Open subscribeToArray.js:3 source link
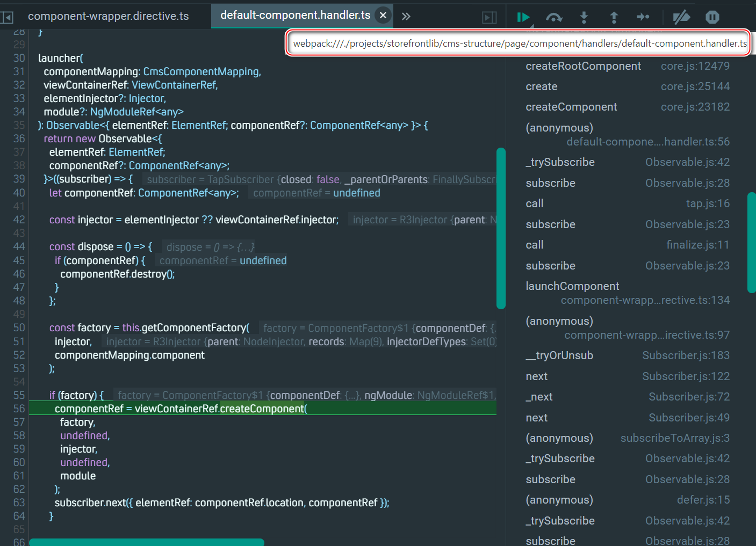The width and height of the screenshot is (756, 546). coord(675,438)
